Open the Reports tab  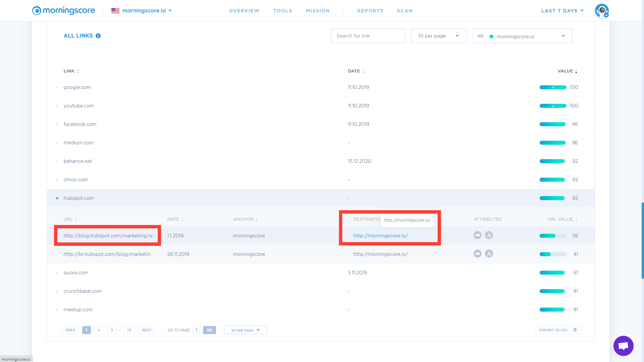pyautogui.click(x=370, y=11)
